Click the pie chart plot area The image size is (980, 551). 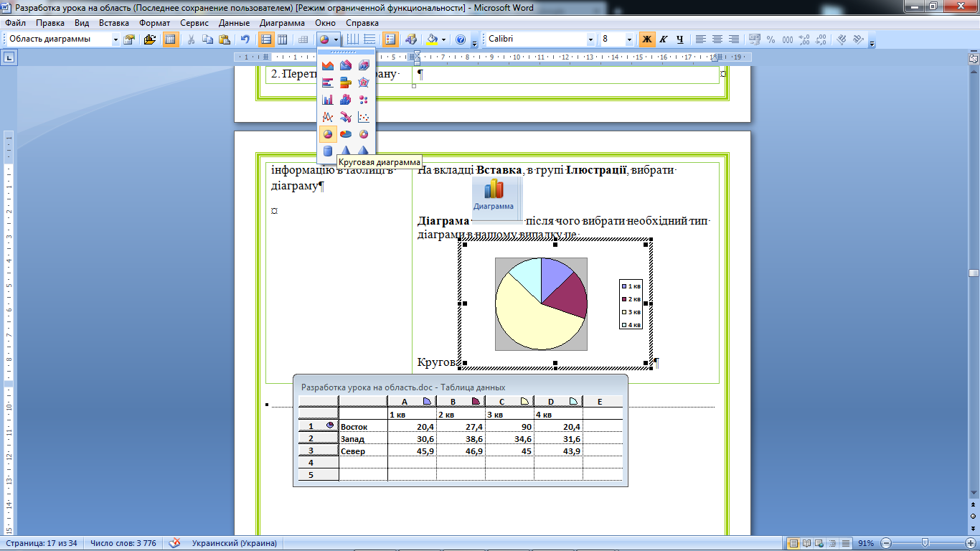tap(541, 304)
